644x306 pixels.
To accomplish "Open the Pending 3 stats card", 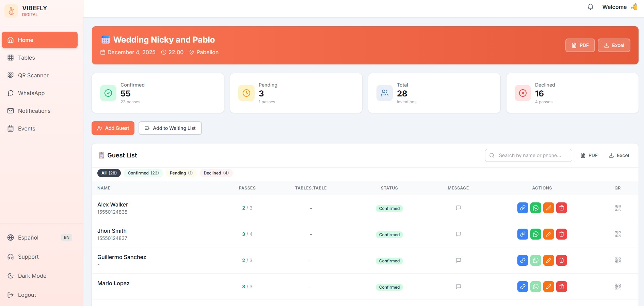I will point(296,93).
